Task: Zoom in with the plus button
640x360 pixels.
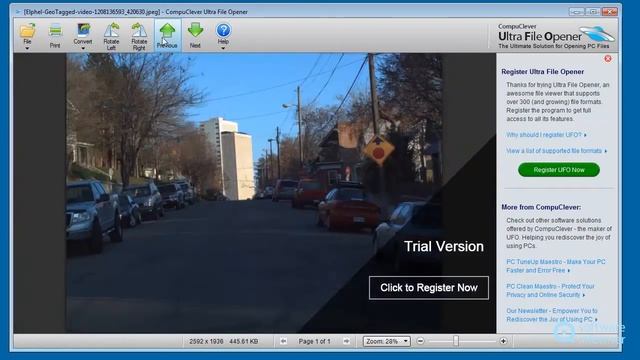Action: (x=503, y=341)
